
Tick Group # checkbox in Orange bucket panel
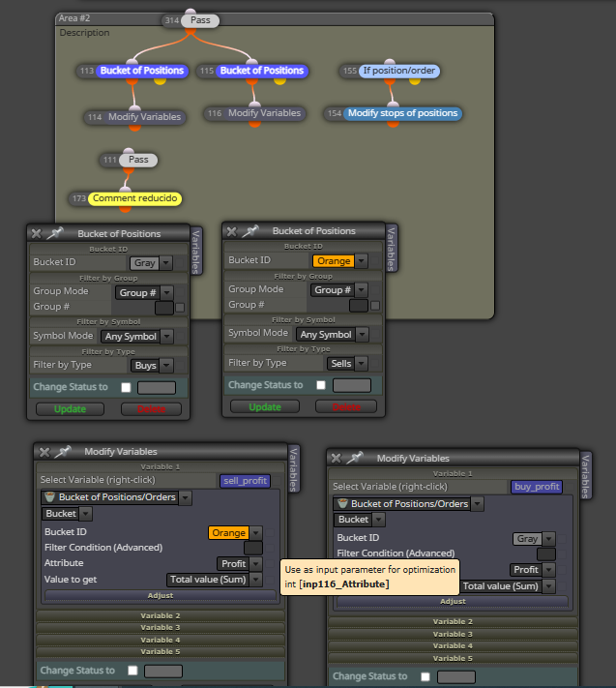[375, 306]
